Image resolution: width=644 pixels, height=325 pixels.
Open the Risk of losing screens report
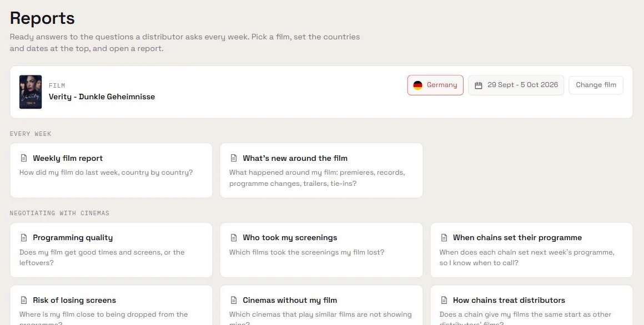[111, 305]
